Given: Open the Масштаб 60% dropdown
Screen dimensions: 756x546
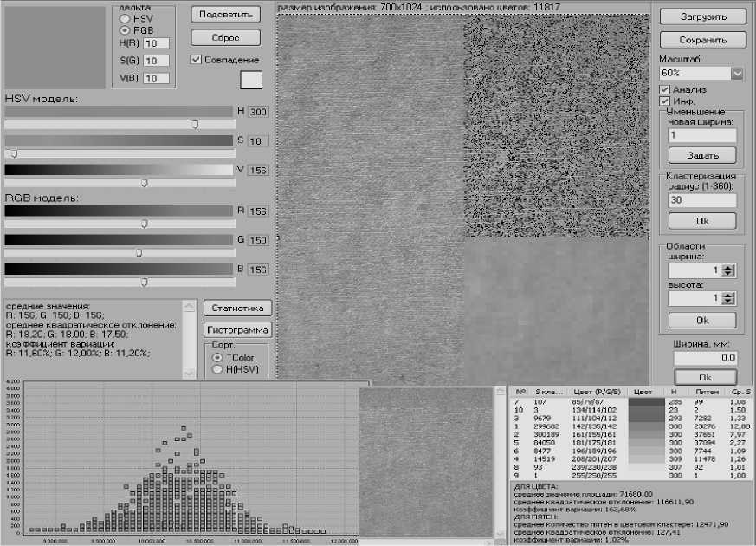Looking at the screenshot, I should click(737, 74).
